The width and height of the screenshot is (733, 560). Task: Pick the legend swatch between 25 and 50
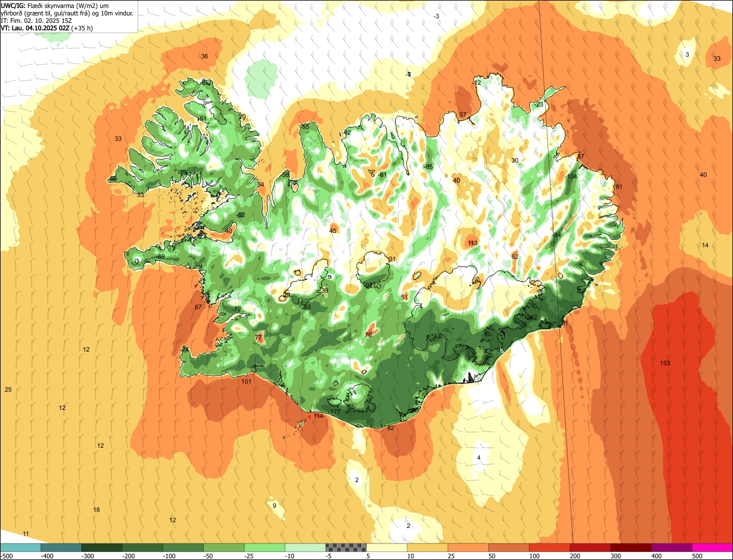tap(468, 547)
